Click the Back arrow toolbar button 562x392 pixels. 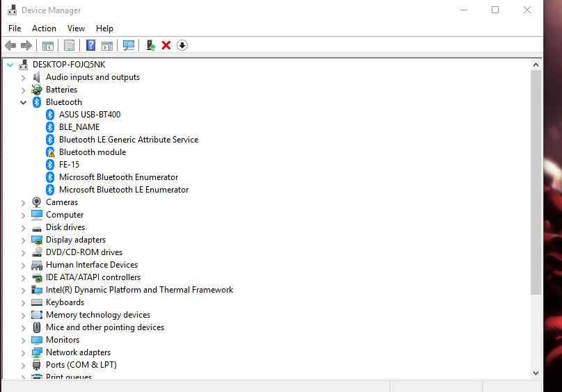pos(10,45)
